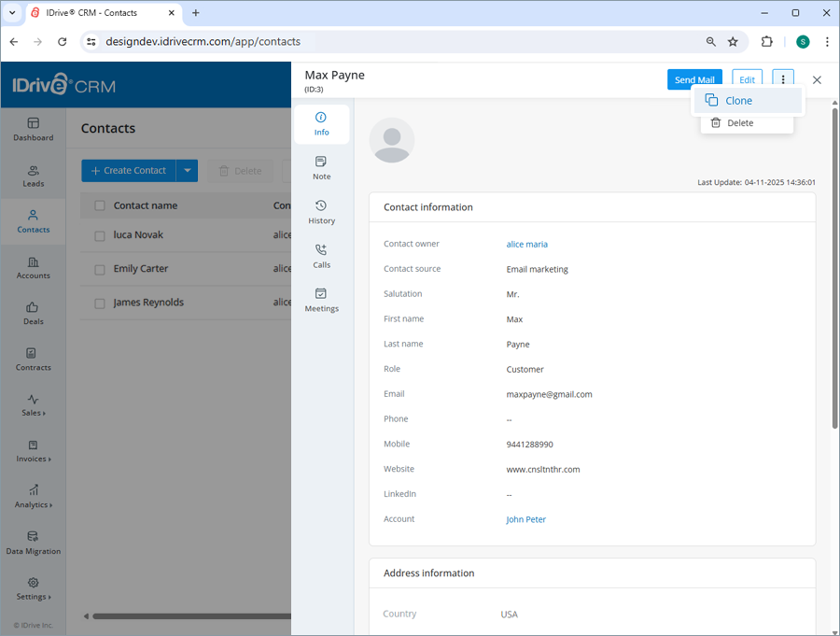Screen dimensions: 840x636
Task: Open the History panel
Action: pos(321,214)
